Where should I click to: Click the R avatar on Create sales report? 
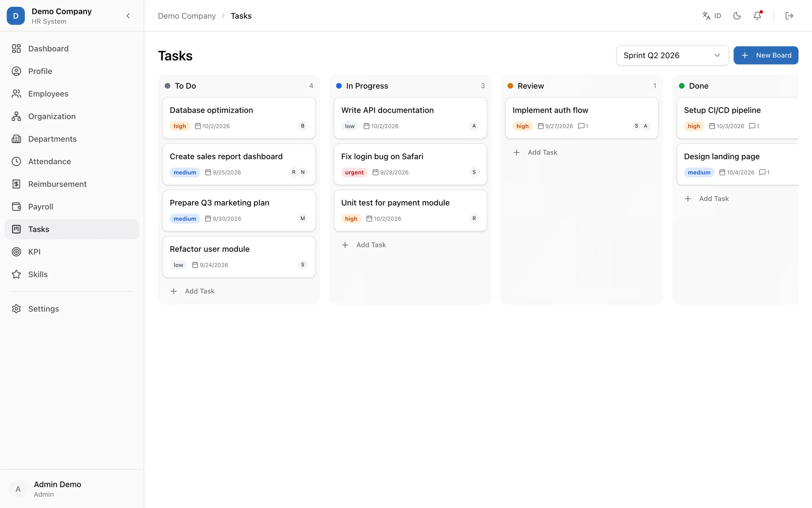coord(294,172)
